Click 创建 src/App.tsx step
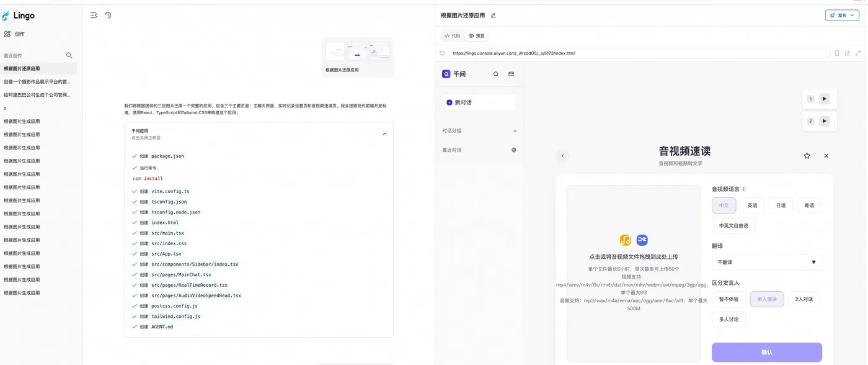868x365 pixels. 157,254
